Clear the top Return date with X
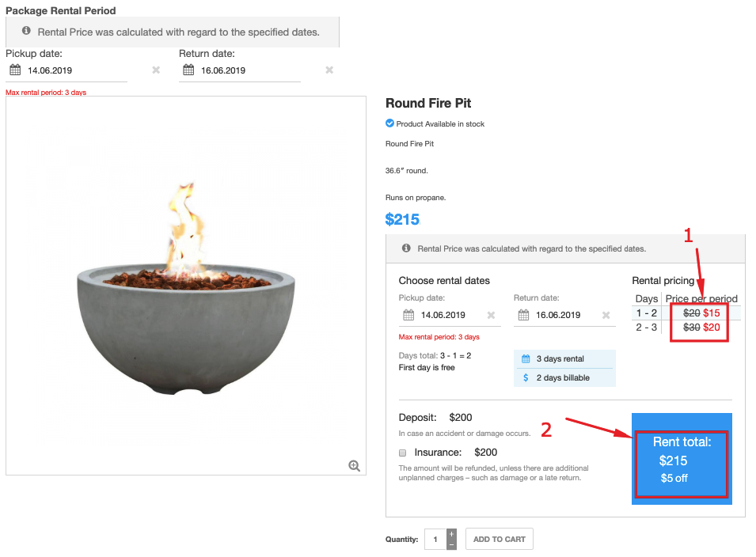 tap(329, 70)
